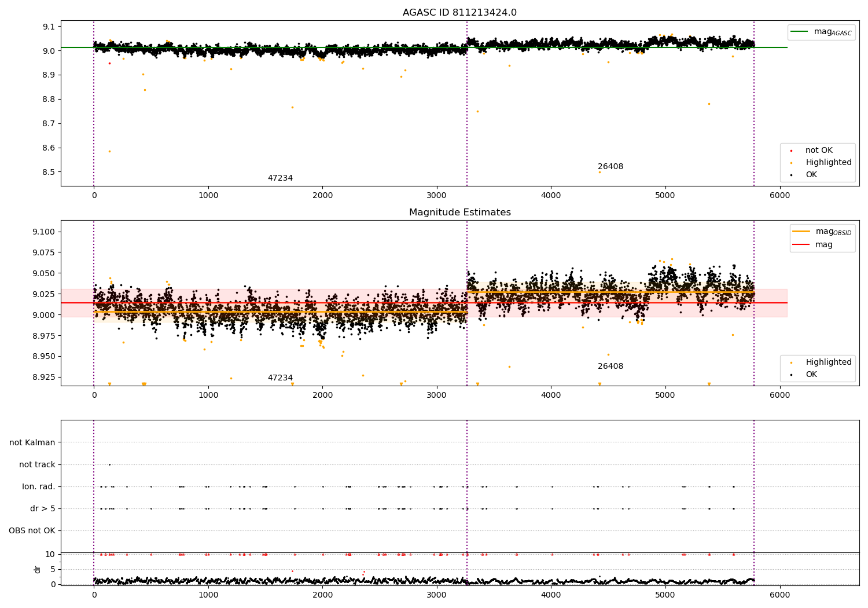The image size is (868, 608).
Task: Click the '8.7' y-axis tick label
Action: pos(49,124)
